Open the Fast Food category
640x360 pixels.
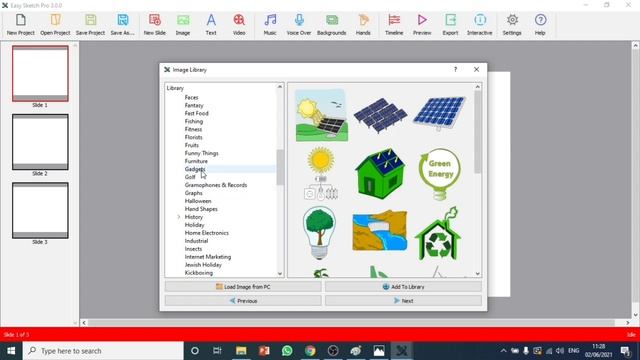coord(196,113)
